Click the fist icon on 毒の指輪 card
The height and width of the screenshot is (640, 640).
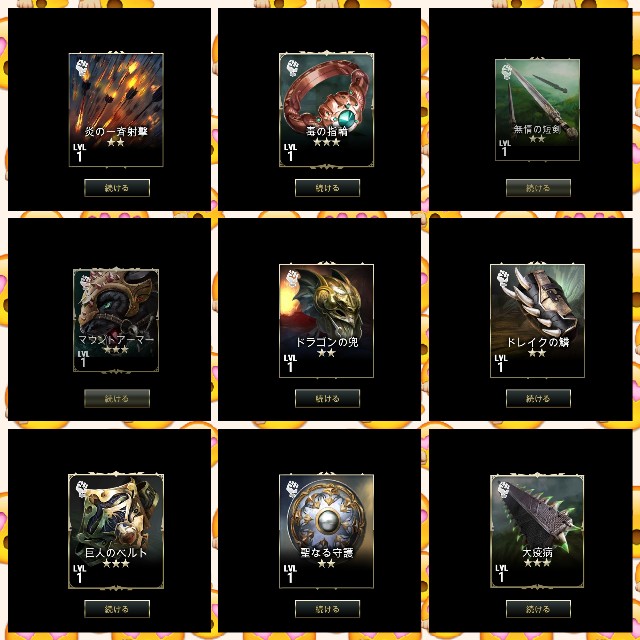293,68
